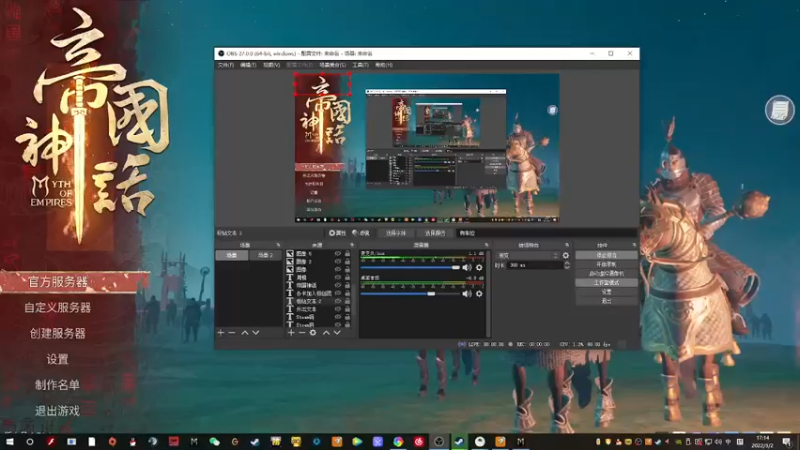Viewport: 800px width, 450px height.
Task: Pop out the Sources dock panel
Action: click(x=352, y=245)
